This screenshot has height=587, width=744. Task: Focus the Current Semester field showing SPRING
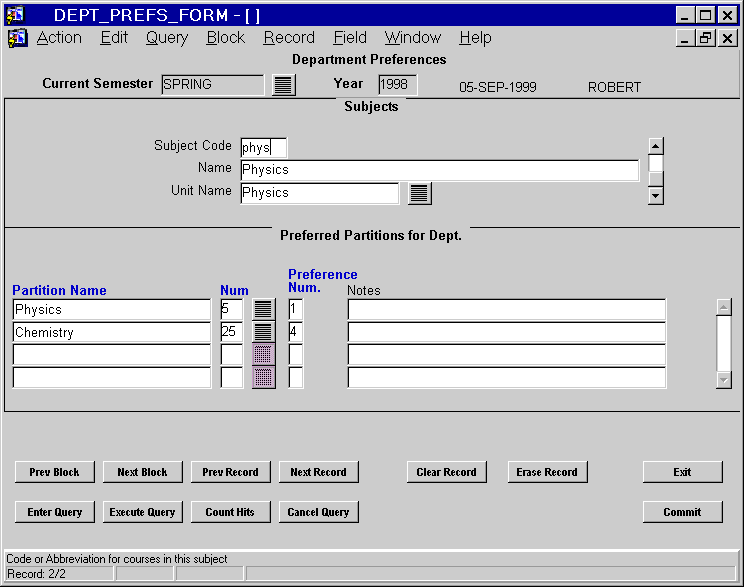213,84
